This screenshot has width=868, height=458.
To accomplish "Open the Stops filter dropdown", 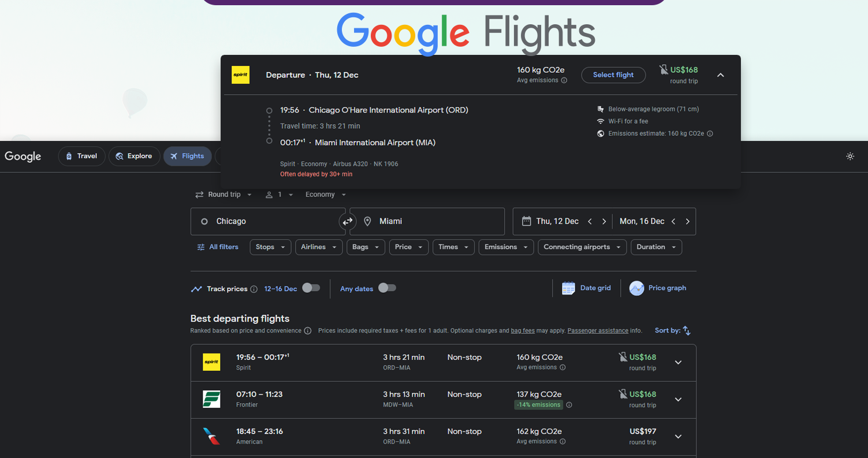I will point(270,247).
